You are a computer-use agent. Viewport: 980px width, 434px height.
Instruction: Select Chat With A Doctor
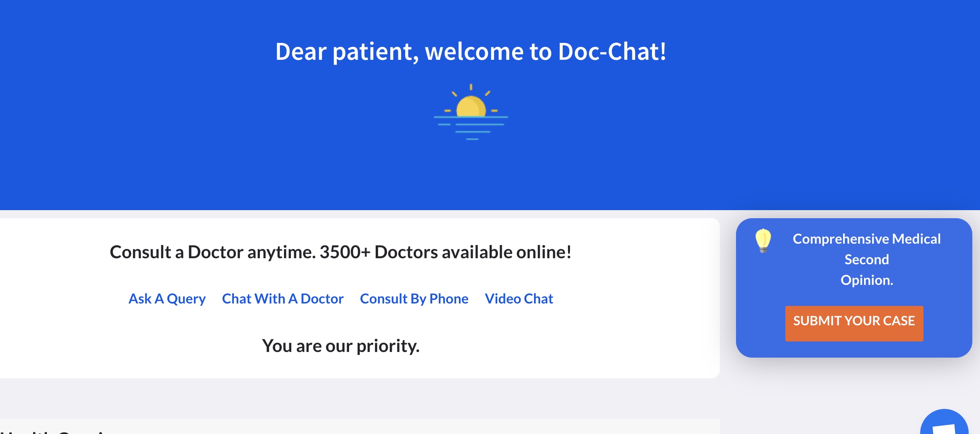pos(283,299)
